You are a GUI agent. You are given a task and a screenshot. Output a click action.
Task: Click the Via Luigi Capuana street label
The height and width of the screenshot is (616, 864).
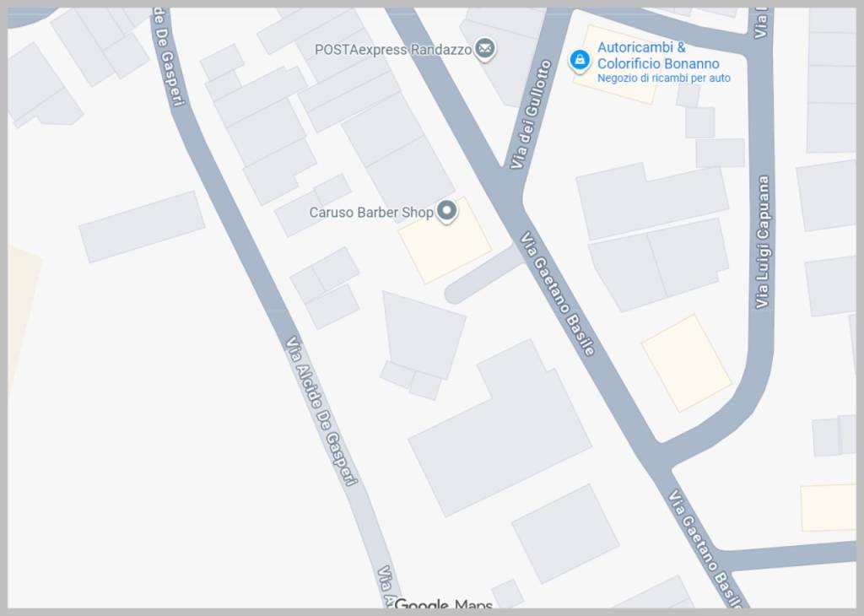(x=763, y=242)
